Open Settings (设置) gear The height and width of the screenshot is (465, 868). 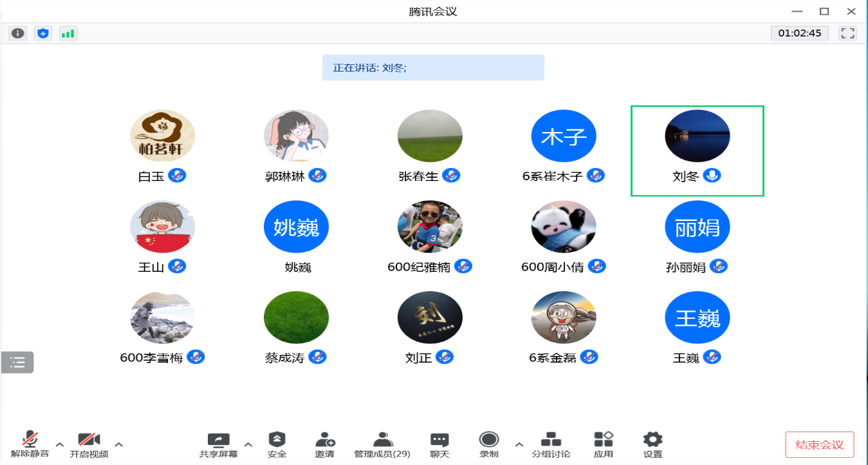pos(652,444)
